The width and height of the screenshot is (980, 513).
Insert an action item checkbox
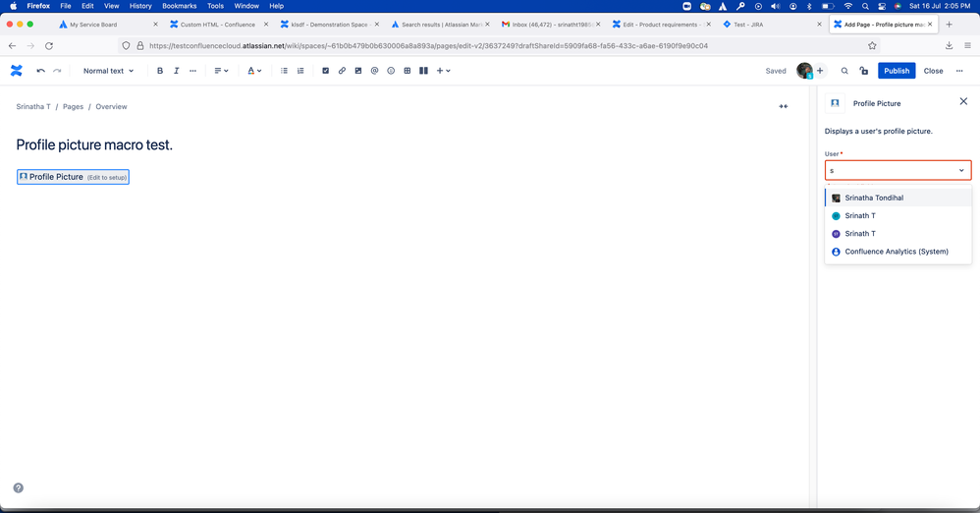[326, 71]
